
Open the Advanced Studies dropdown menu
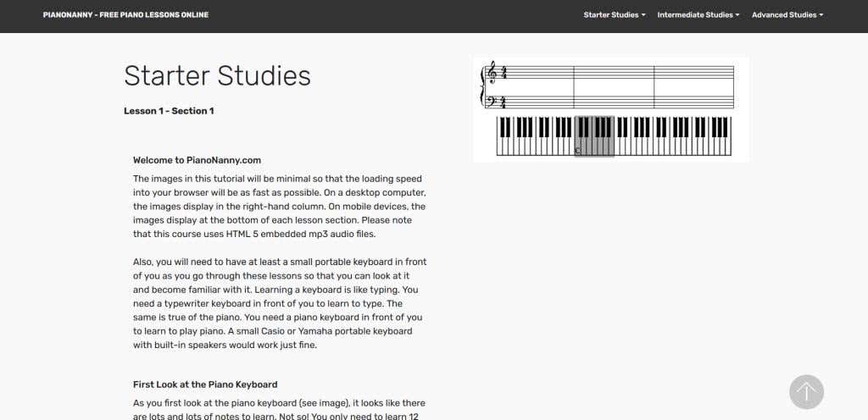(x=787, y=15)
